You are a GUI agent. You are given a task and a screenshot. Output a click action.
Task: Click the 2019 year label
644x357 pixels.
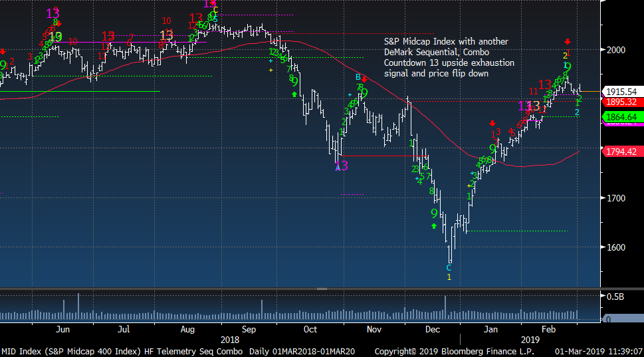(530, 340)
